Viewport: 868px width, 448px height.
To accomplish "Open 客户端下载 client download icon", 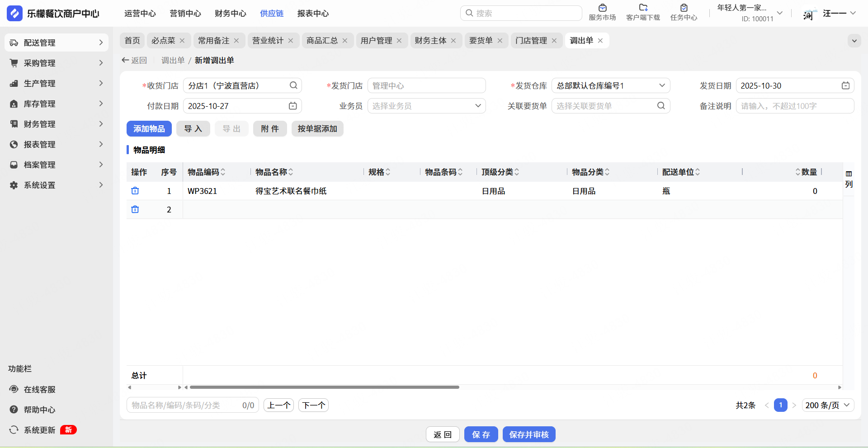I will [643, 8].
